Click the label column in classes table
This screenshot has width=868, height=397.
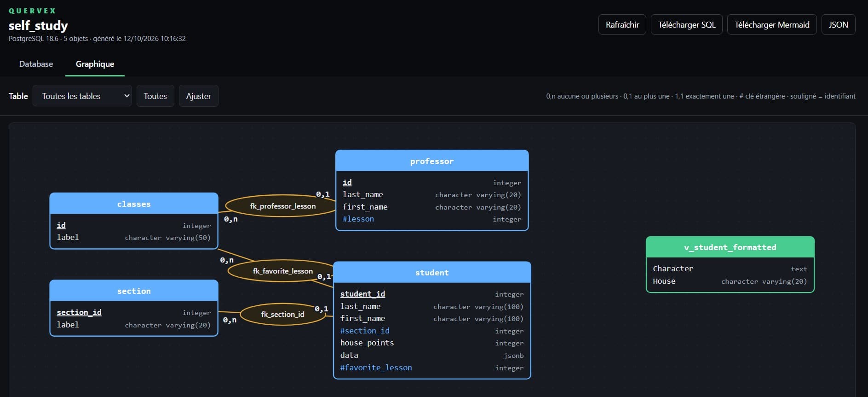68,237
